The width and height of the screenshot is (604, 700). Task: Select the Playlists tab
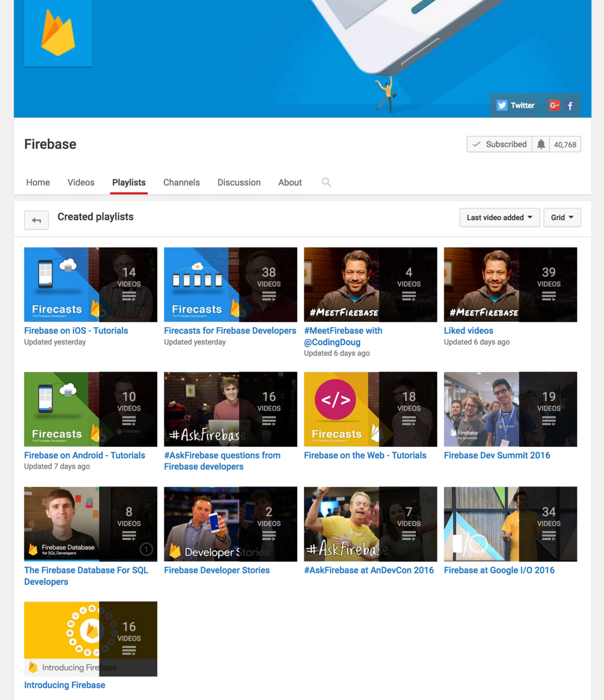129,183
